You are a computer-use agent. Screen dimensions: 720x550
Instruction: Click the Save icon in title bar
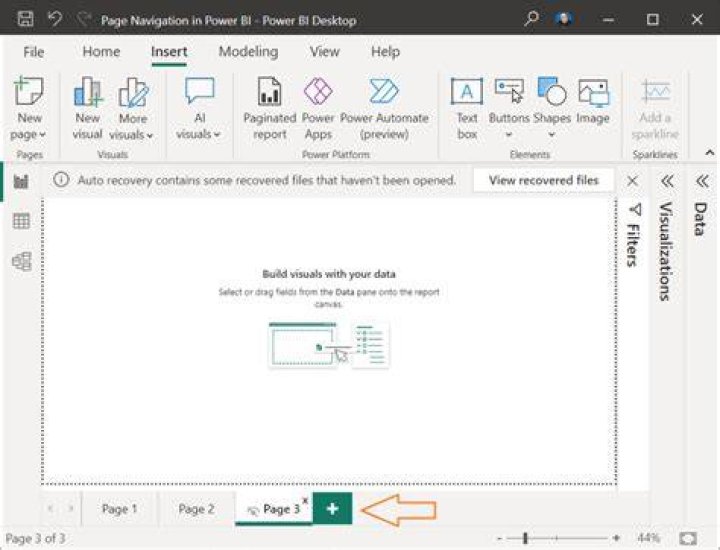click(25, 19)
